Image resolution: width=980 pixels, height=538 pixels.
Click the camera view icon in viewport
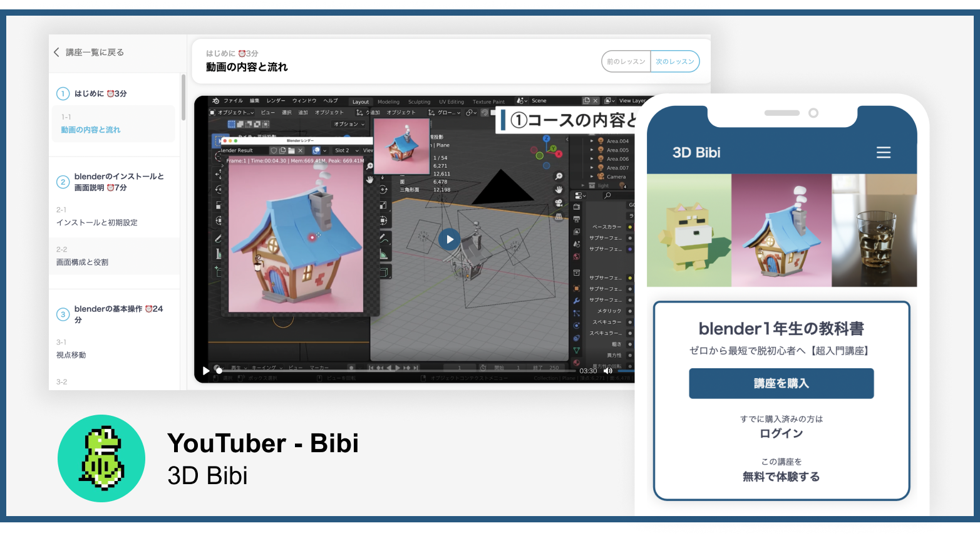click(x=559, y=203)
